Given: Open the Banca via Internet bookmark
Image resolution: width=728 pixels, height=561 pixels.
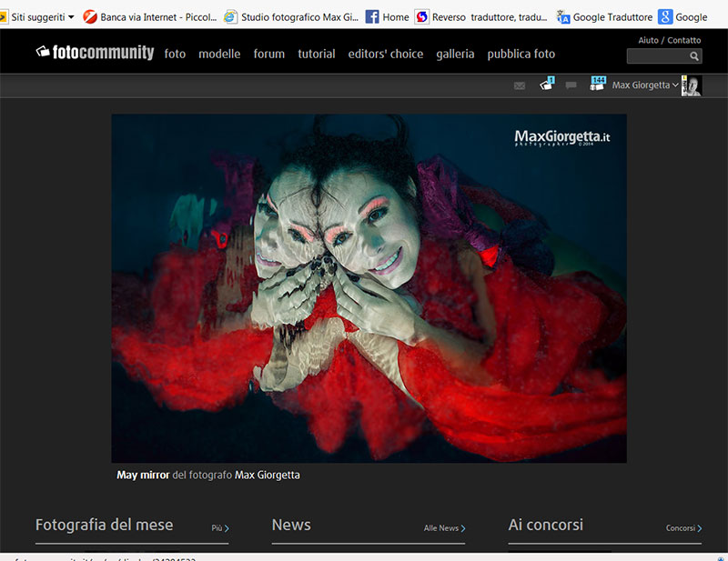Looking at the screenshot, I should [158, 17].
